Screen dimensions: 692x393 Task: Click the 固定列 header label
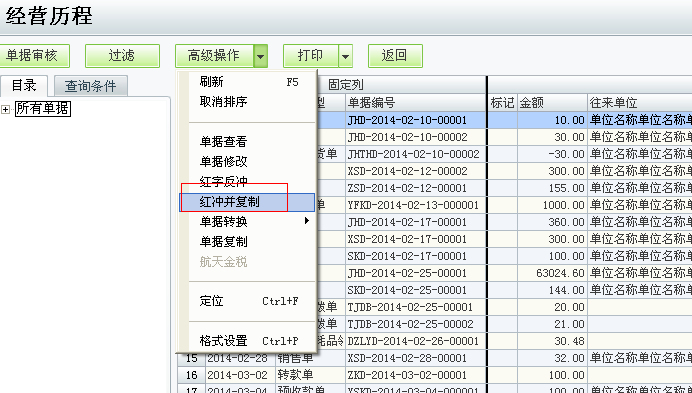tap(346, 85)
